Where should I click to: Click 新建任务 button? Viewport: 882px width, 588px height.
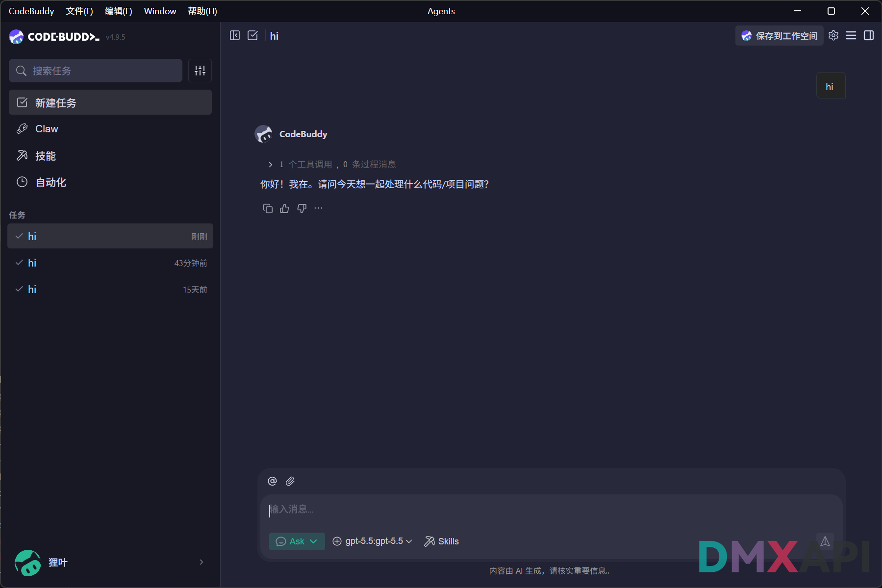tap(110, 102)
